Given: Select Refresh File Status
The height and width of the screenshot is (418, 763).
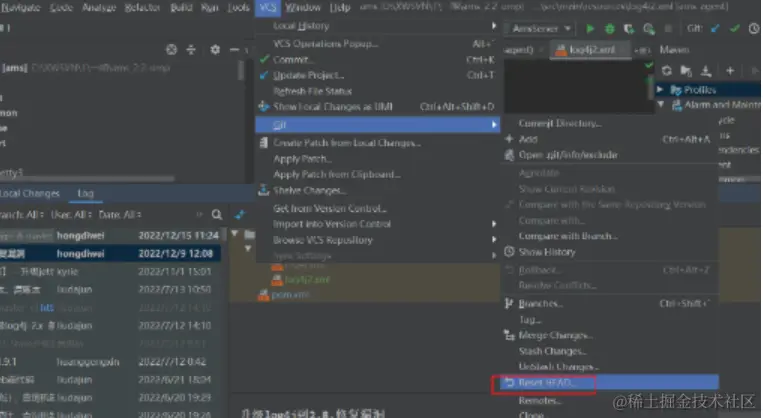Looking at the screenshot, I should [x=377, y=91].
